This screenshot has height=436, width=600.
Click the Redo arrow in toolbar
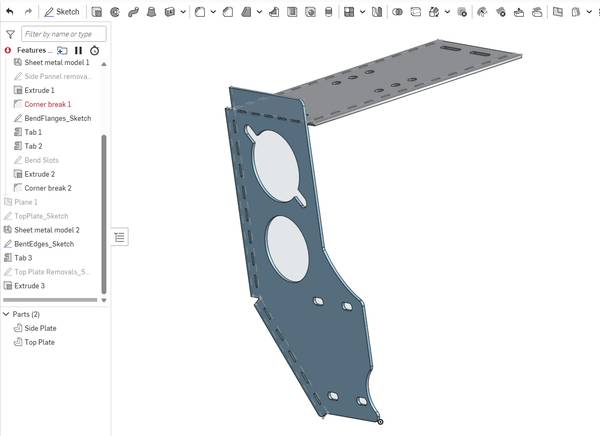28,12
